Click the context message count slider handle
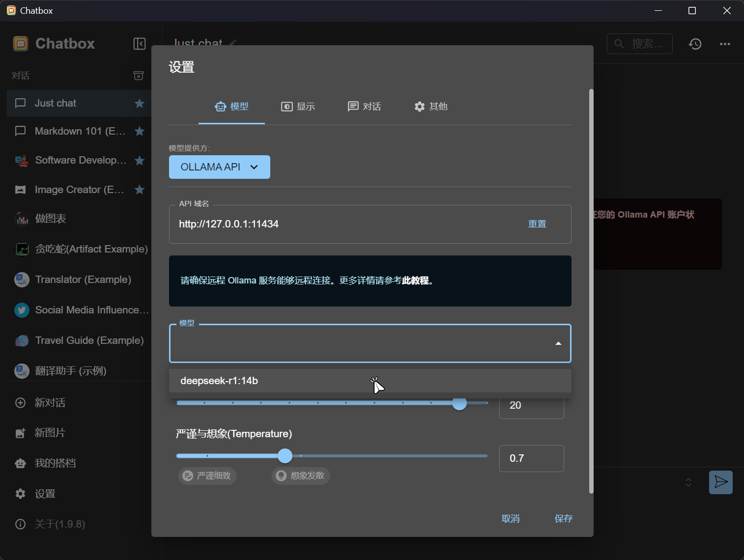744x560 pixels. [x=459, y=403]
